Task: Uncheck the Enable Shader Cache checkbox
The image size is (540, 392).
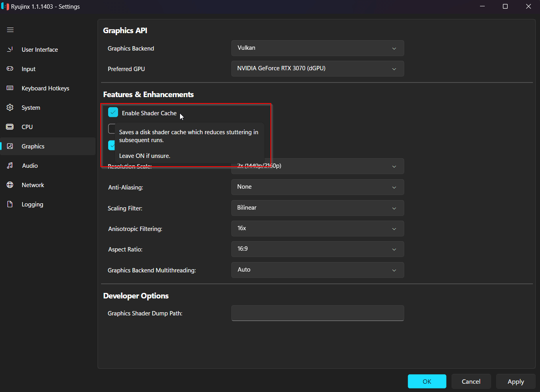Action: coord(113,113)
